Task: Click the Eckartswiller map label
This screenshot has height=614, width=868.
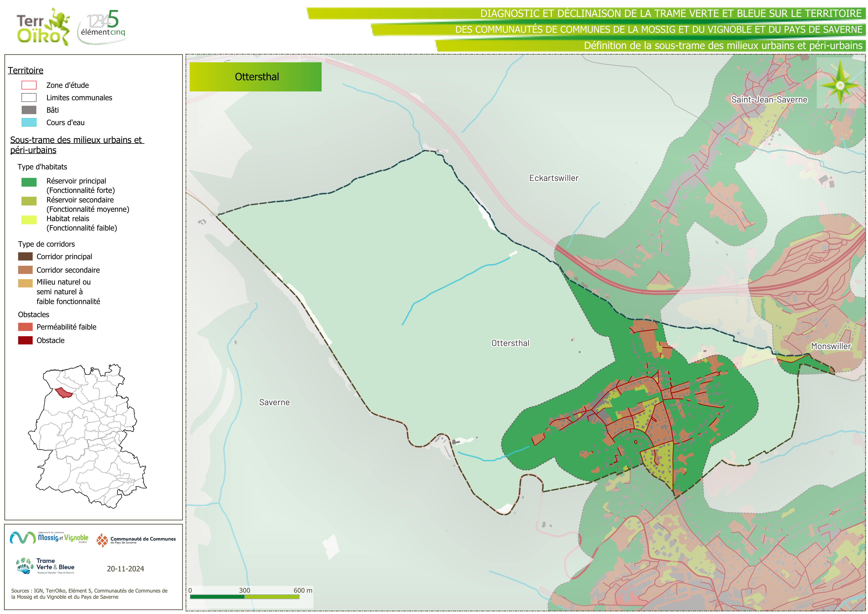Action: pyautogui.click(x=554, y=178)
